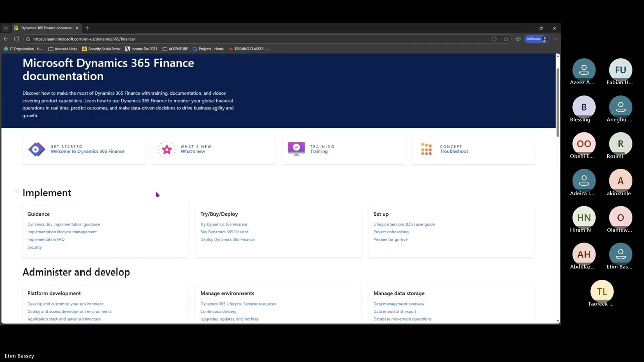Screen dimensions: 644x362
Task: Click the scrollbar down arrow
Action: pyautogui.click(x=558, y=321)
